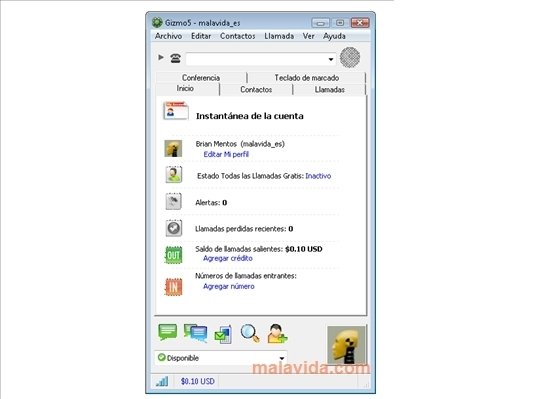Open the Agregar crédito link
Image resolution: width=550 pixels, height=399 pixels.
tap(228, 258)
